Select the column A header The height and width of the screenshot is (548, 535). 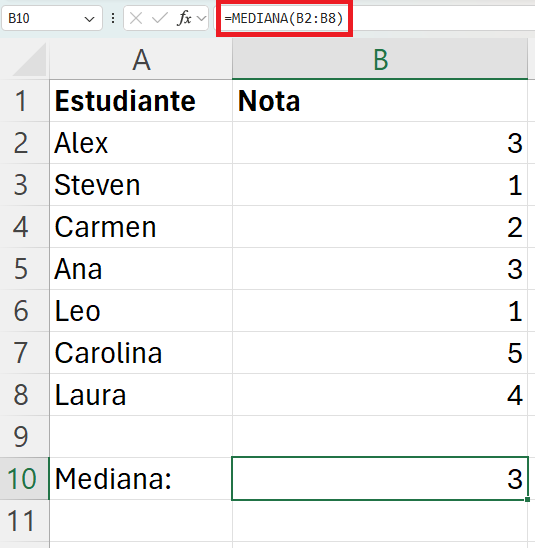141,59
